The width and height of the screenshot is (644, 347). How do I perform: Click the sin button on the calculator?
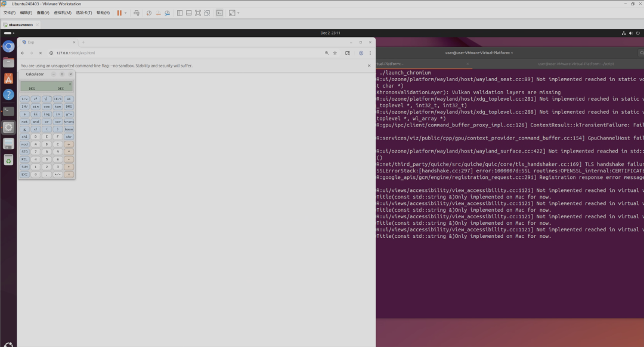click(x=36, y=106)
